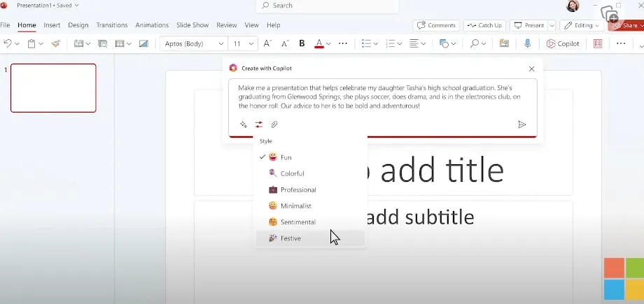The width and height of the screenshot is (644, 304).
Task: Open the Paste options dropdown arrow
Action: coord(41,44)
